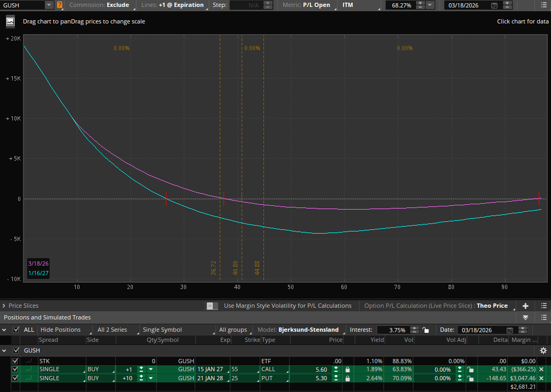Click the squiggly line icon on the PUT row

click(x=29, y=378)
